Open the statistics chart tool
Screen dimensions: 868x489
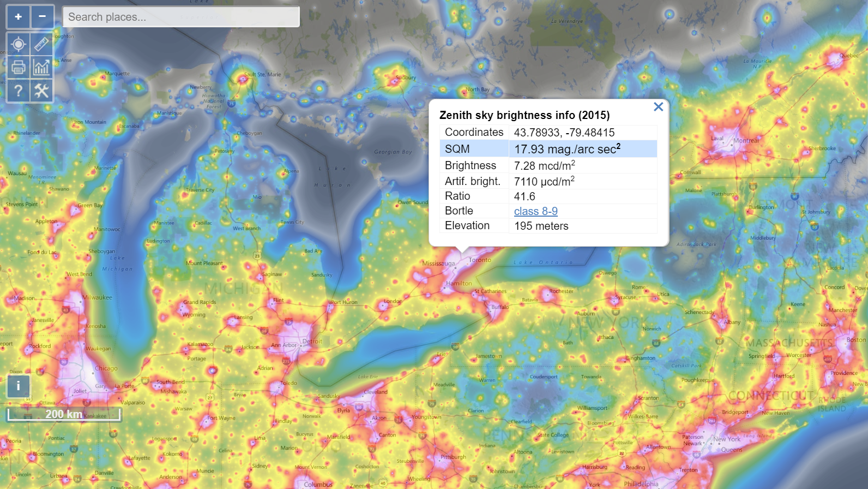tap(42, 68)
